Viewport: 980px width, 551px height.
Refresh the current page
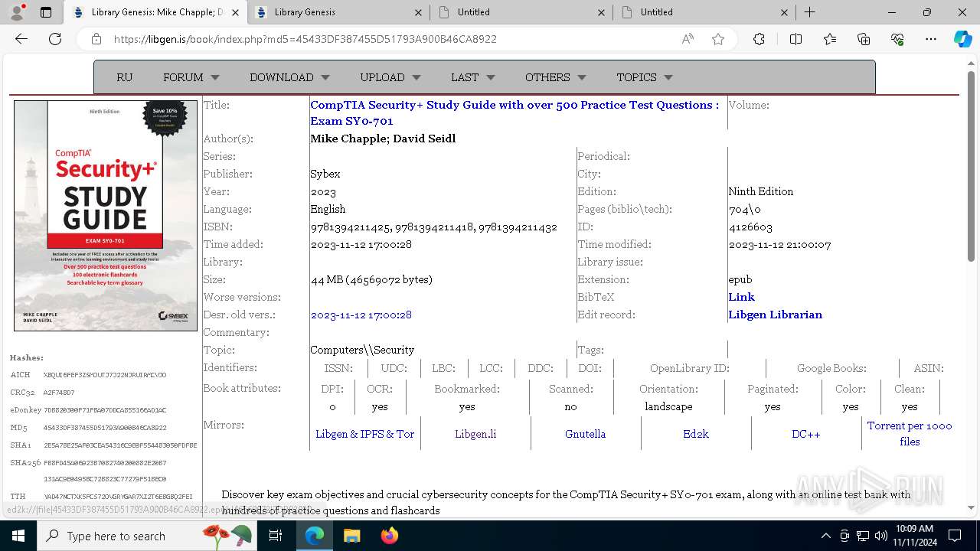click(55, 39)
